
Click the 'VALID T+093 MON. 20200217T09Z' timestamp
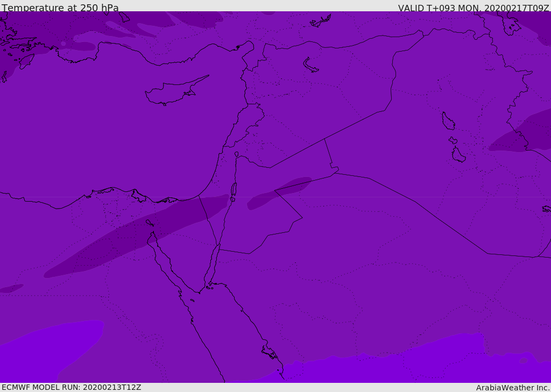pyautogui.click(x=474, y=8)
